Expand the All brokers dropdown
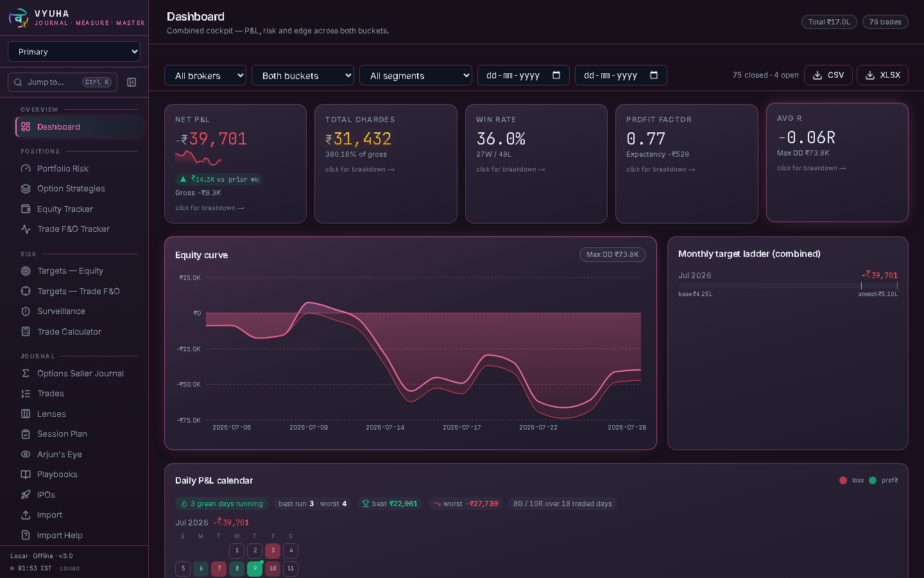Viewport: 924px width, 578px height. [x=205, y=75]
